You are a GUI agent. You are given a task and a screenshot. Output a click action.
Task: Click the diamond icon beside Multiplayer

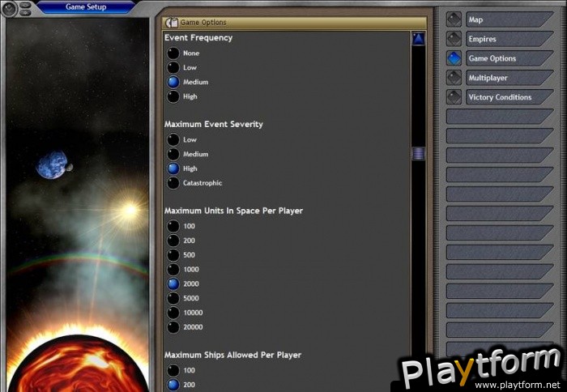[x=454, y=78]
